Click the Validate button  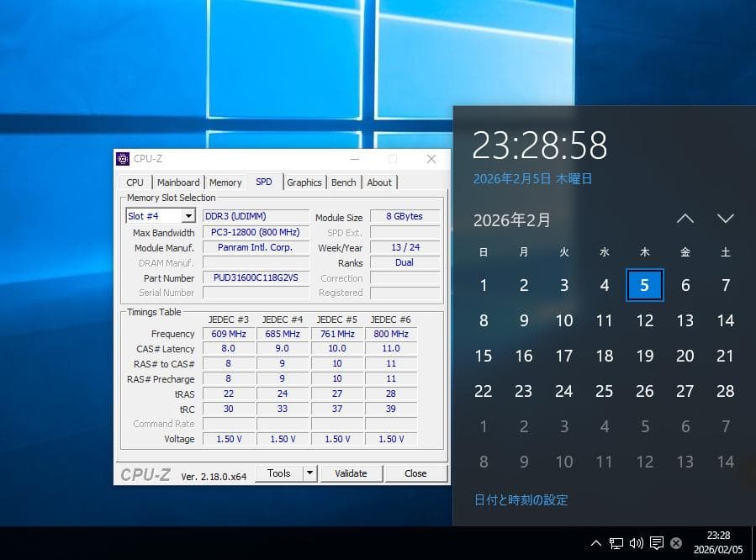(352, 473)
